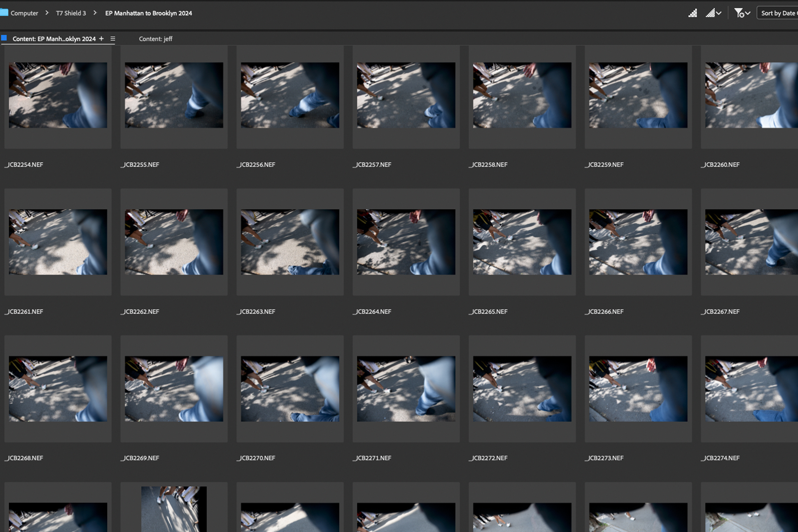Select thumbnail _JCB2264.NEF
The image size is (798, 532).
(406, 242)
